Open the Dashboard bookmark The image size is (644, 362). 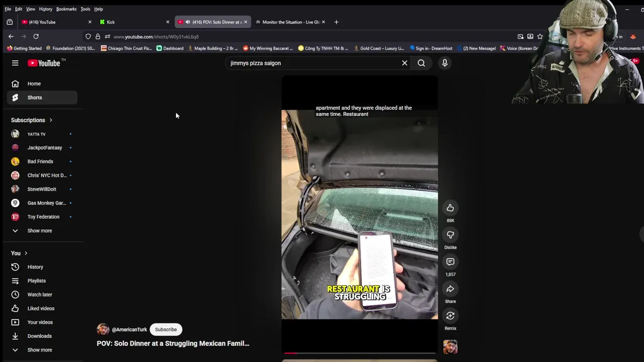[x=170, y=48]
